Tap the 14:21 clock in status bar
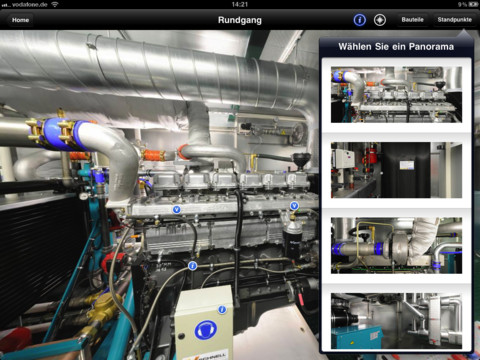This screenshot has height=360, width=480. (240, 4)
